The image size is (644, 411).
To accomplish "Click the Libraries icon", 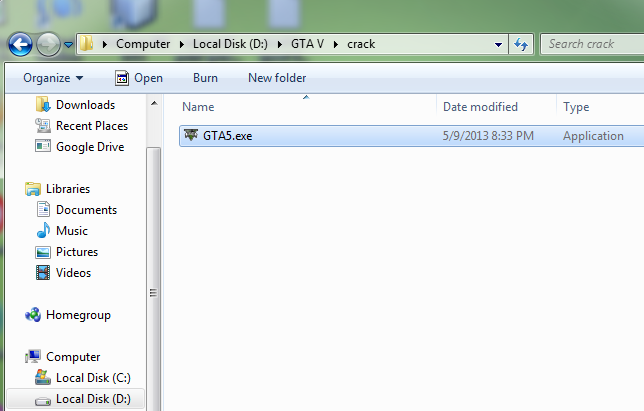I will [33, 189].
